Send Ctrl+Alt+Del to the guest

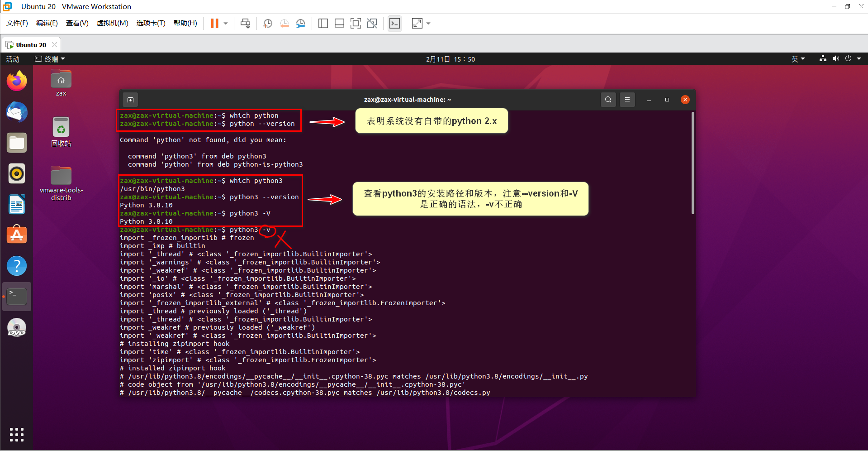click(x=246, y=23)
